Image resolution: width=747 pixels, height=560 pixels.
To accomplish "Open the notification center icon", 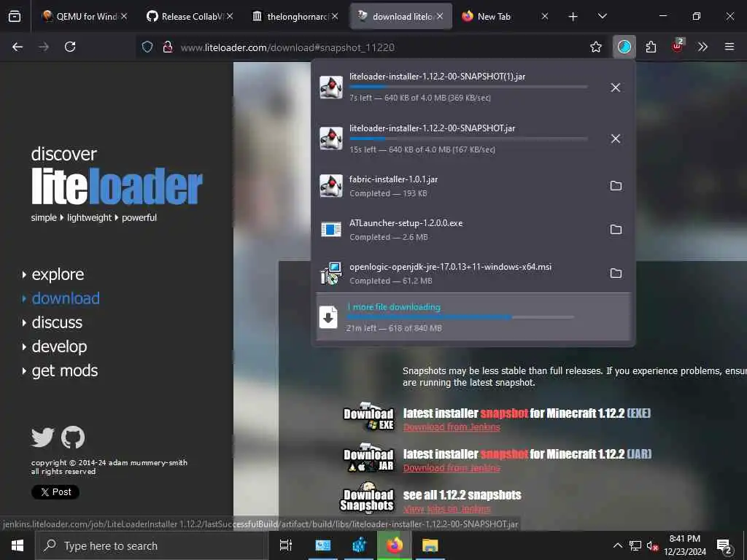I will (724, 545).
